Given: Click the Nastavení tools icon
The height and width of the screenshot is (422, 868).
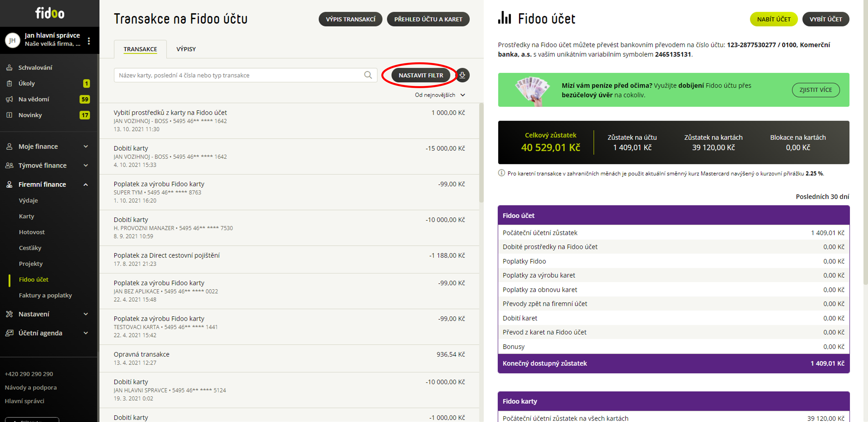Looking at the screenshot, I should 9,314.
